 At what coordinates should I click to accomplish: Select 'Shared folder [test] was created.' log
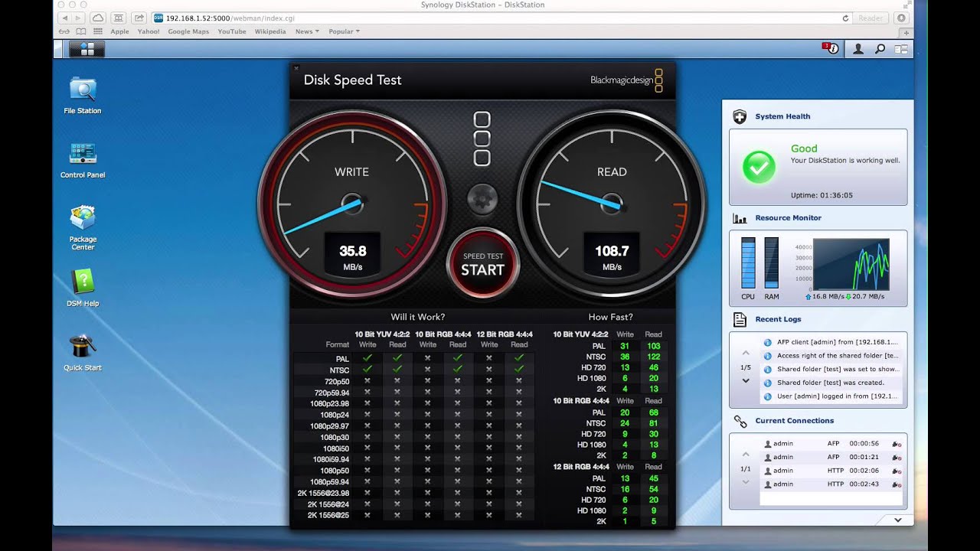point(832,383)
